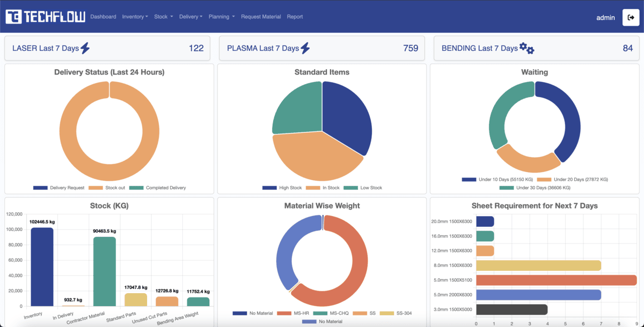Viewport: 644px width, 327px height.
Task: Go to the Dashboard page
Action: (x=103, y=17)
